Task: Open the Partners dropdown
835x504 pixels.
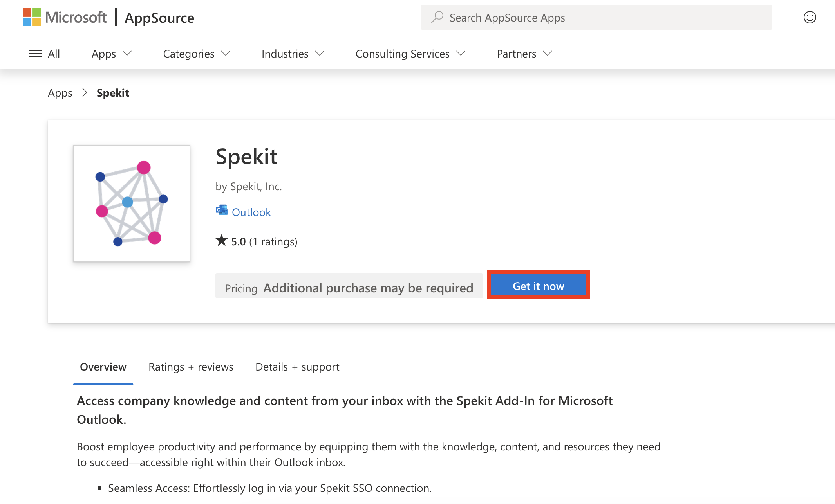Action: (x=524, y=54)
